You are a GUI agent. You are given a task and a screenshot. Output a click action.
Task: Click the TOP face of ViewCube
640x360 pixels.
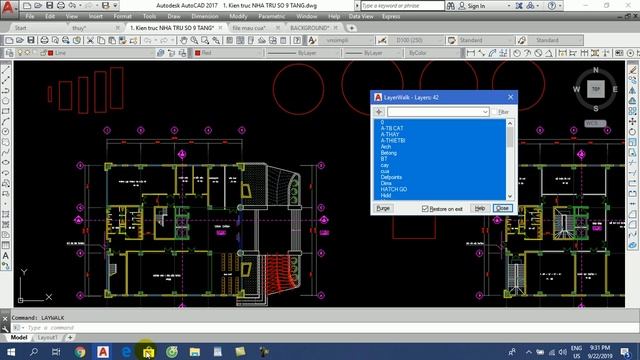click(596, 89)
